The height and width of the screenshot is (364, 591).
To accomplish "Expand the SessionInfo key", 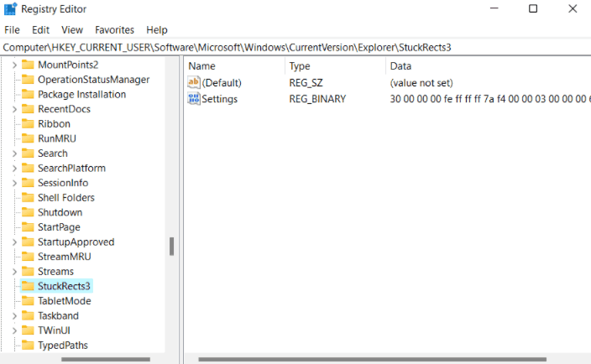I will 14,183.
